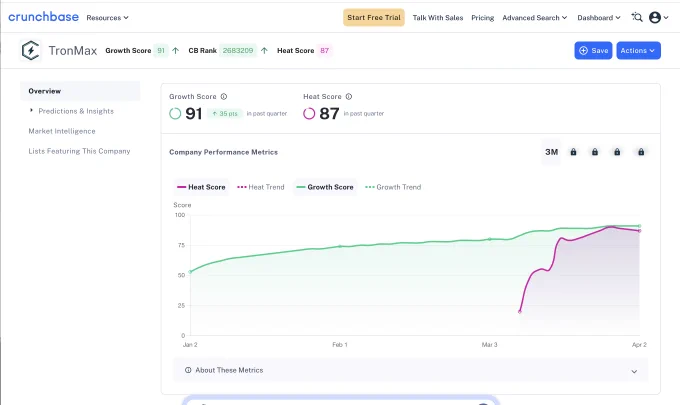Toggle the Growth Score legend series
This screenshot has height=405, width=680.
click(x=325, y=187)
